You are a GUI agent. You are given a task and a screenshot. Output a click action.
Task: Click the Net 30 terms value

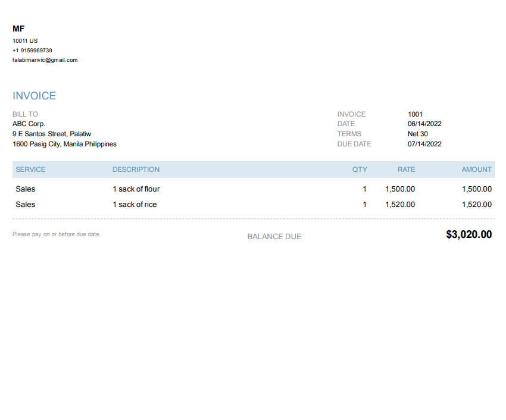pos(417,134)
